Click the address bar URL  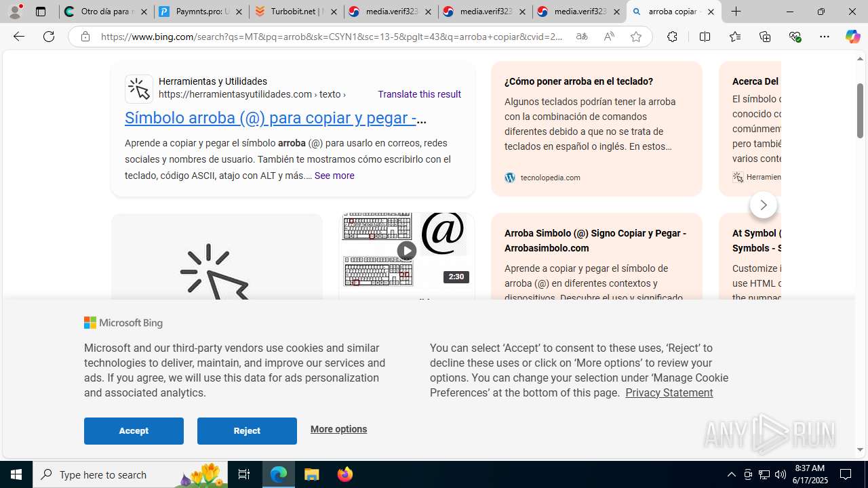coord(332,37)
